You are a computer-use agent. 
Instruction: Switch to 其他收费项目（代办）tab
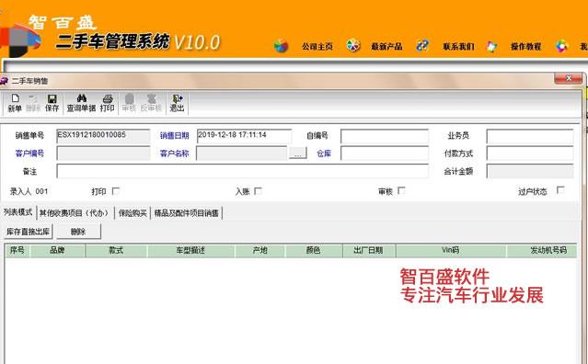(75, 213)
